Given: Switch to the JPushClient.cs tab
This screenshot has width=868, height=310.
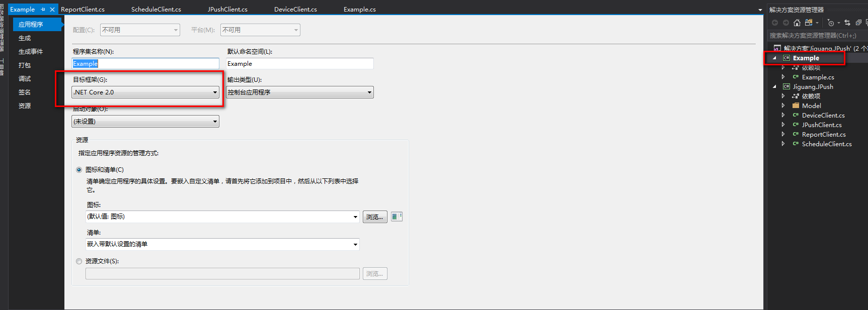Looking at the screenshot, I should [227, 10].
